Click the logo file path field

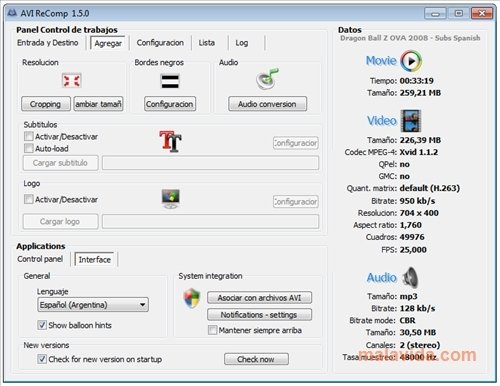210,222
